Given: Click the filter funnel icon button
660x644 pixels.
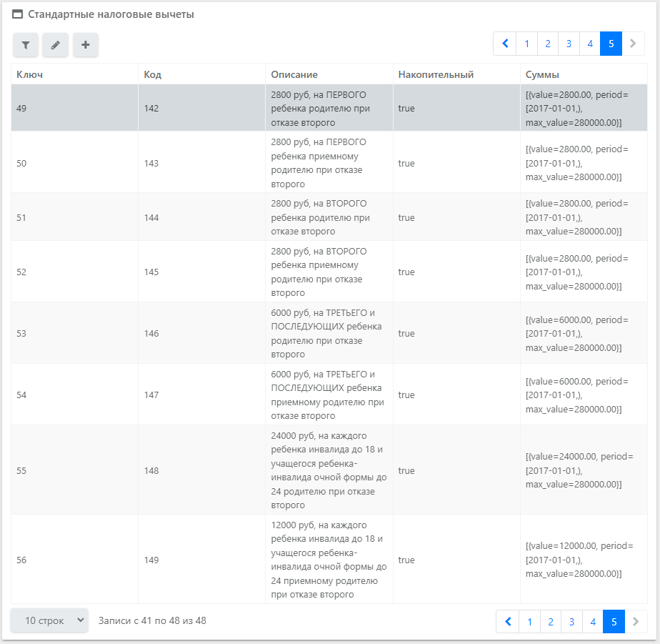Looking at the screenshot, I should click(26, 45).
